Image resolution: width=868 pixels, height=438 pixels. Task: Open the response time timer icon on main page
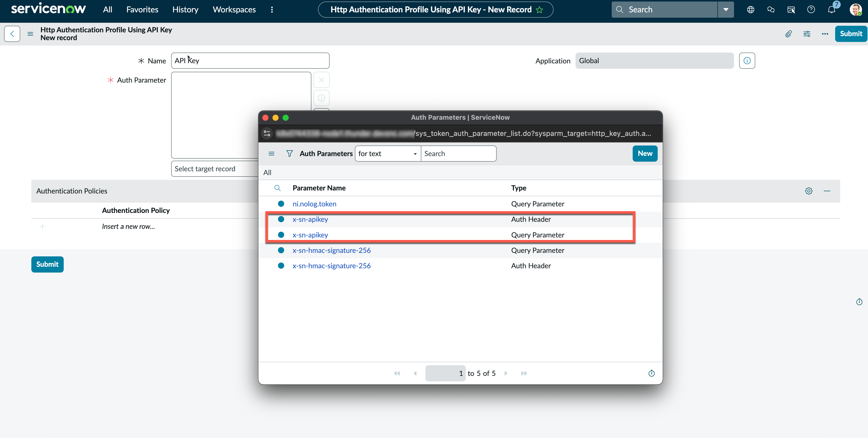pos(859,302)
